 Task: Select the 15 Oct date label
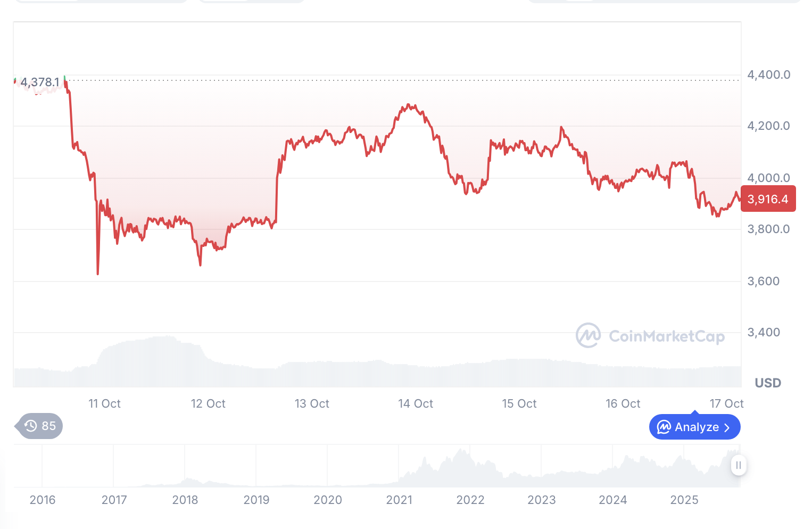tap(519, 404)
